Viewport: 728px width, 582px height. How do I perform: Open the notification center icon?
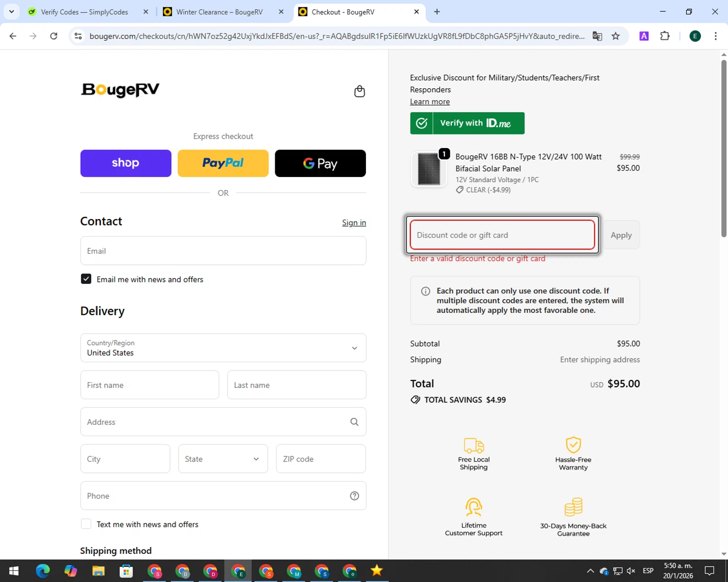[710, 571]
